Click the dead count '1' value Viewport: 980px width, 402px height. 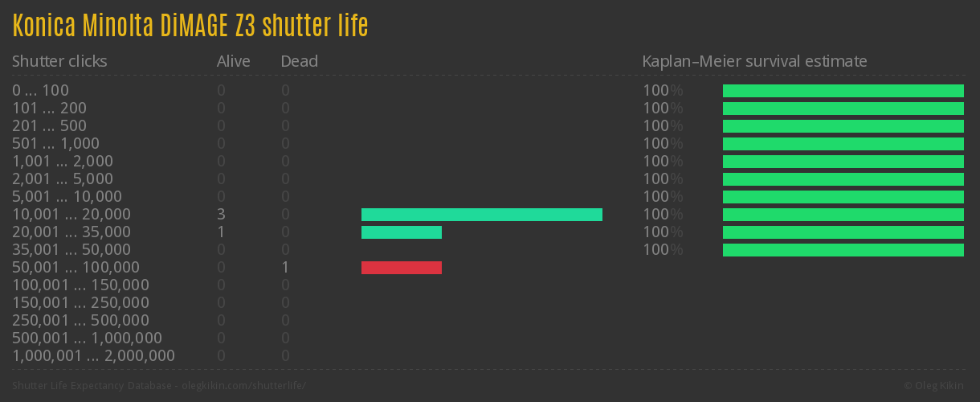tap(285, 268)
